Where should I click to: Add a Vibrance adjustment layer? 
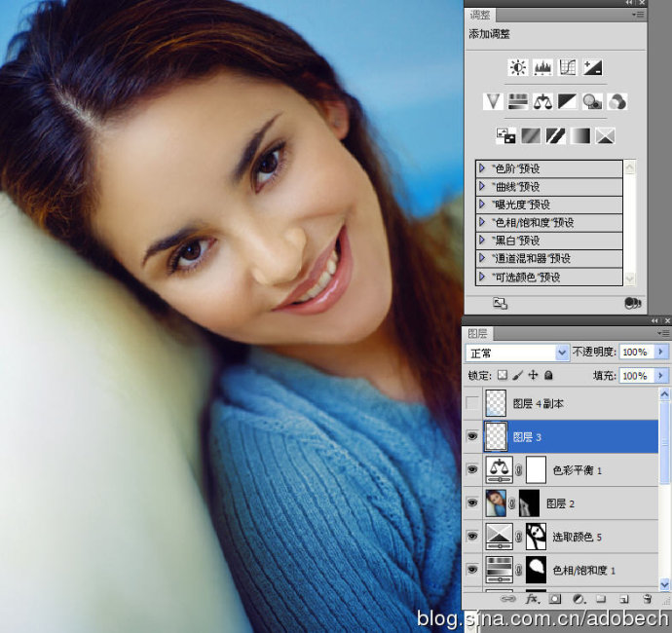click(493, 102)
